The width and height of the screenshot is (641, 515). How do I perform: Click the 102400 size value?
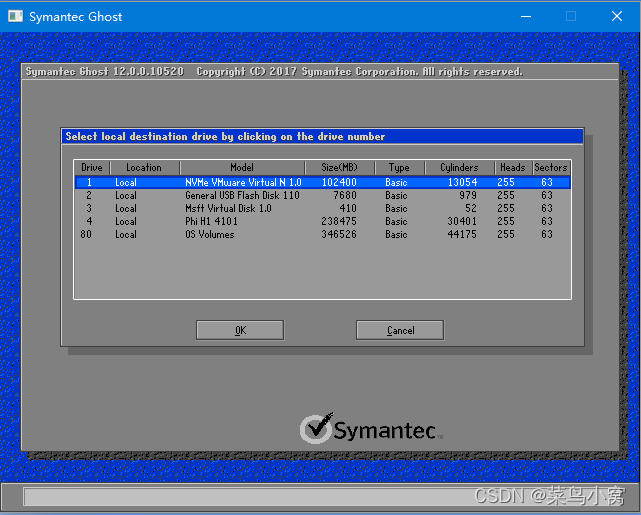tap(339, 182)
